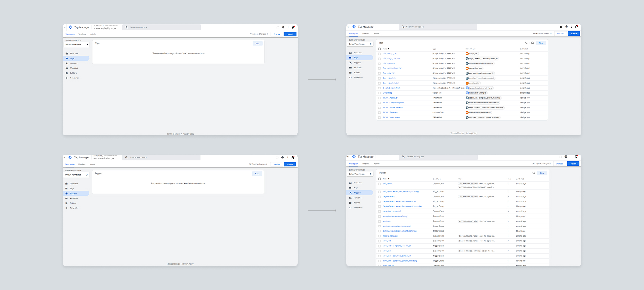This screenshot has height=290, width=644.
Task: Click the Variables sidebar icon in top-left empty Tags window
Action: click(67, 68)
